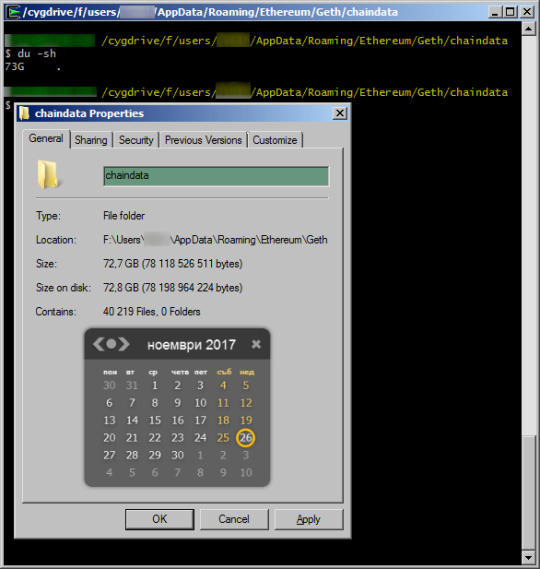Select date 28 in the calendar

click(132, 455)
